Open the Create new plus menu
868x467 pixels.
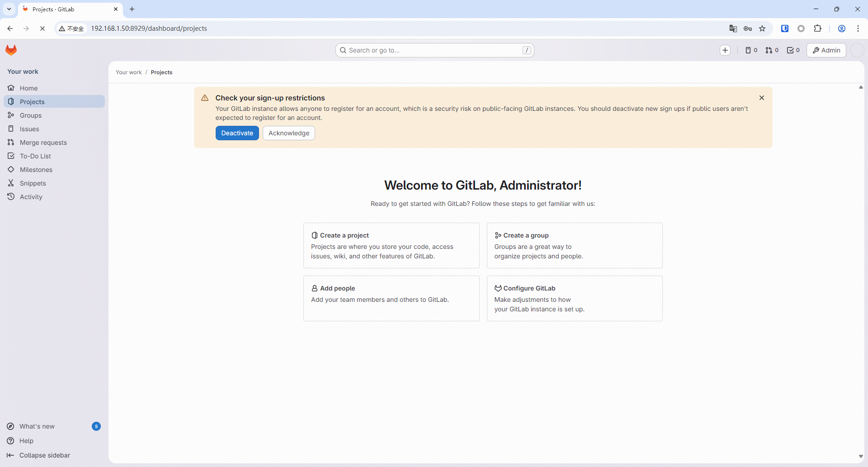pyautogui.click(x=725, y=50)
